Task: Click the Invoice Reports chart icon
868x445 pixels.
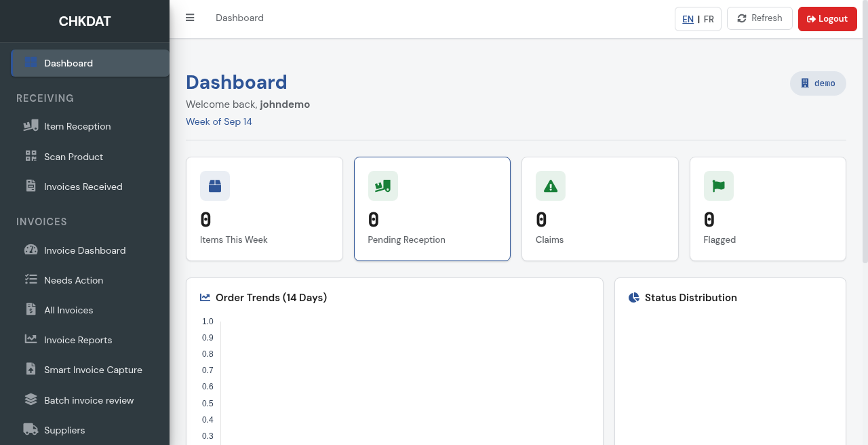Action: [31, 339]
